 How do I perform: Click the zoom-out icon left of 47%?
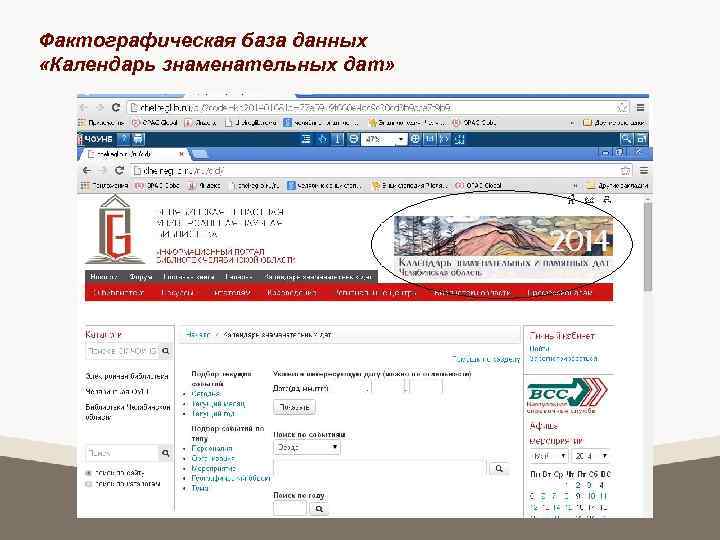353,139
